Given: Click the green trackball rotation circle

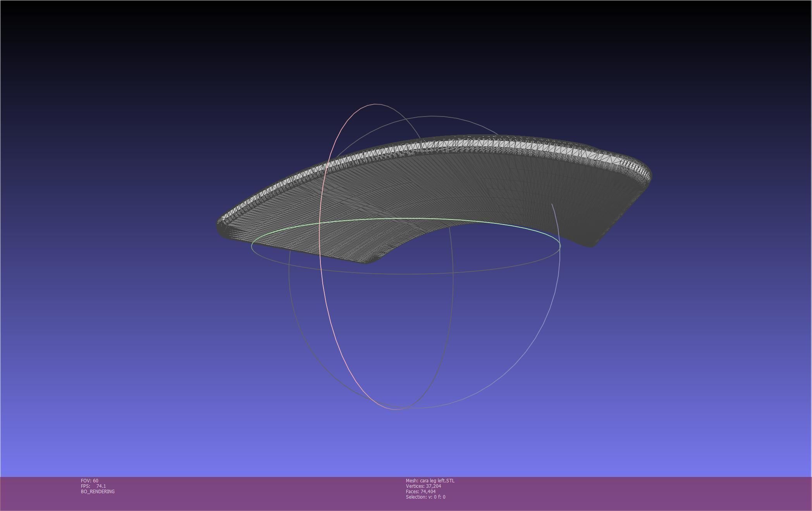Looking at the screenshot, I should tap(406, 219).
